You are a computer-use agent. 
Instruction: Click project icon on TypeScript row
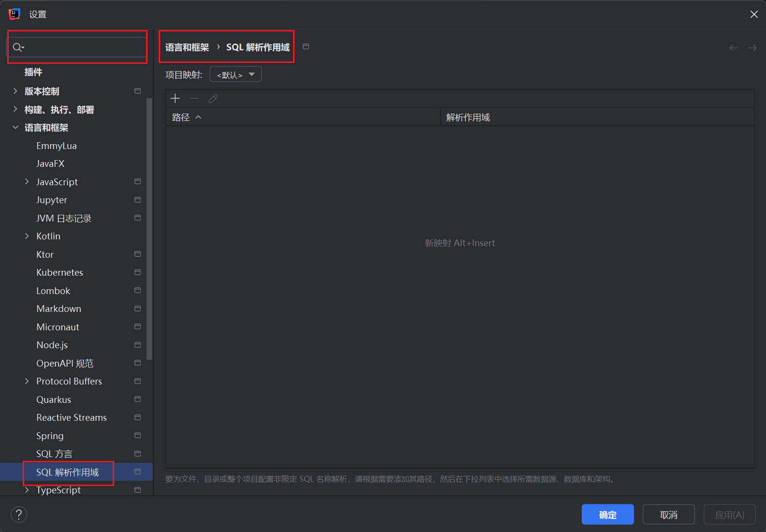coord(138,490)
